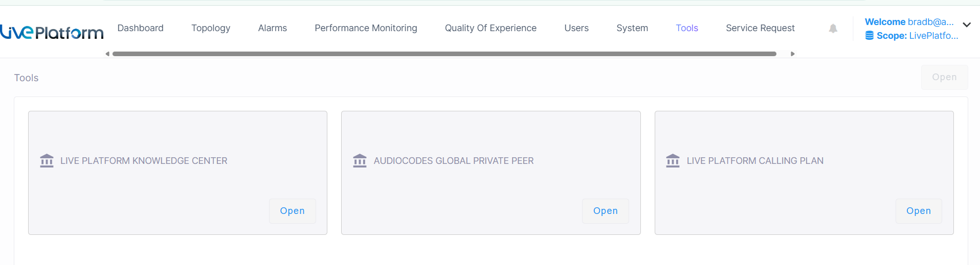Click the Live Platform logo
The image size is (980, 265).
pyautogui.click(x=52, y=32)
